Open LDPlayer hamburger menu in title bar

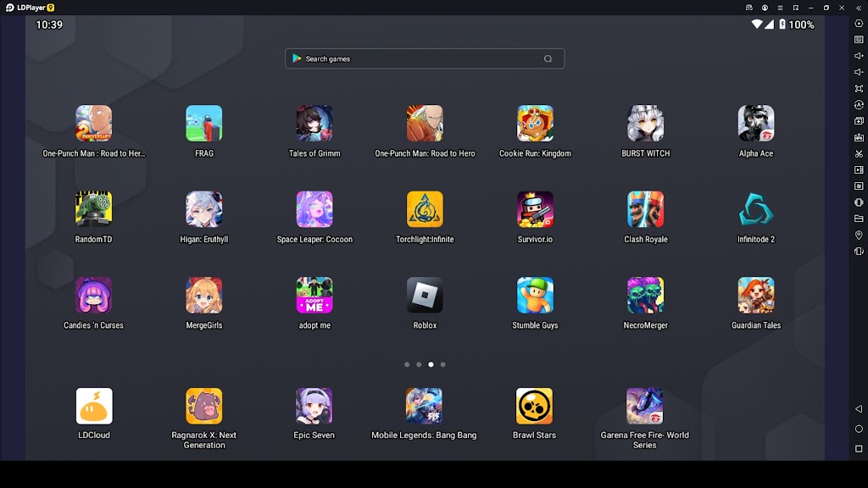(x=780, y=8)
